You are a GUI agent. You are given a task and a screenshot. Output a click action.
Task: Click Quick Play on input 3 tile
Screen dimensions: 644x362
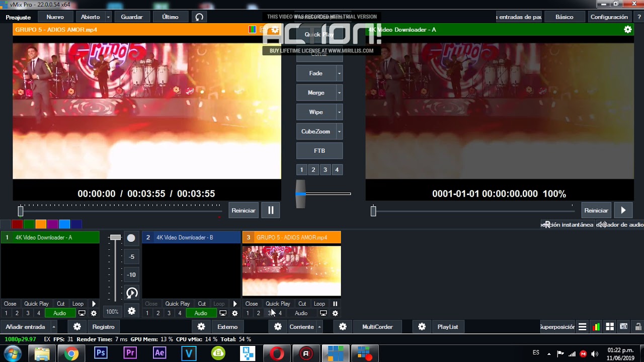tap(278, 304)
